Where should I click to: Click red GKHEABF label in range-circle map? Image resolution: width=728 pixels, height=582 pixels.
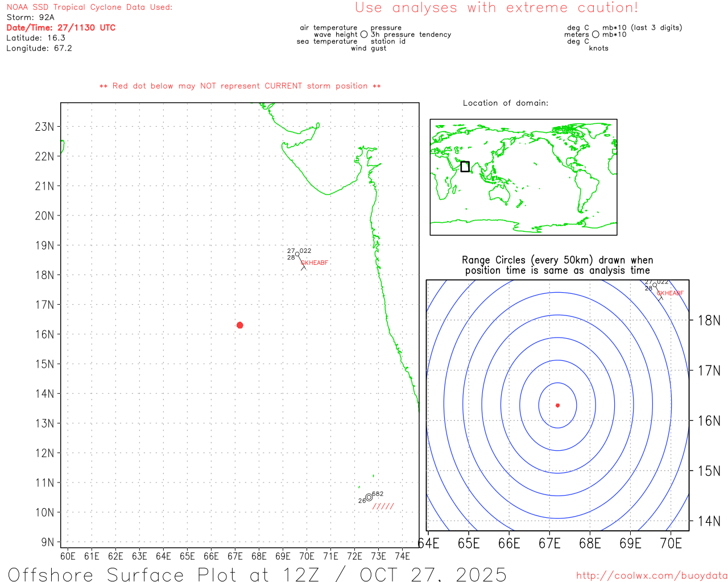tap(671, 293)
